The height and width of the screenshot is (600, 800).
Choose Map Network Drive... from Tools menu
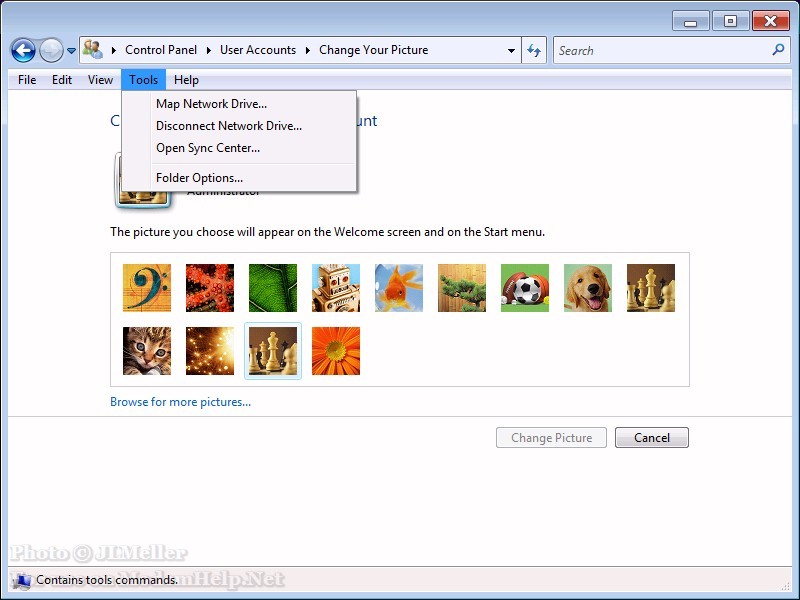(x=239, y=104)
